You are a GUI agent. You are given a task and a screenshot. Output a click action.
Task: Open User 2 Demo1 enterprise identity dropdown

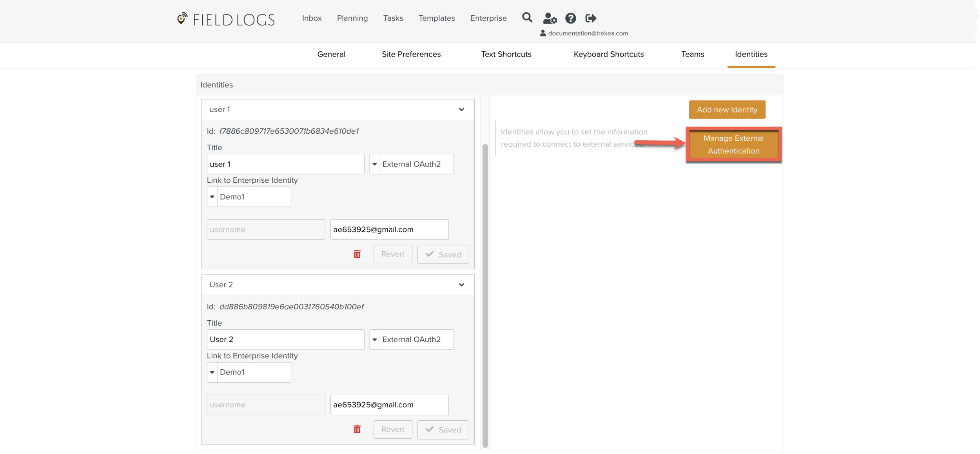click(x=212, y=372)
